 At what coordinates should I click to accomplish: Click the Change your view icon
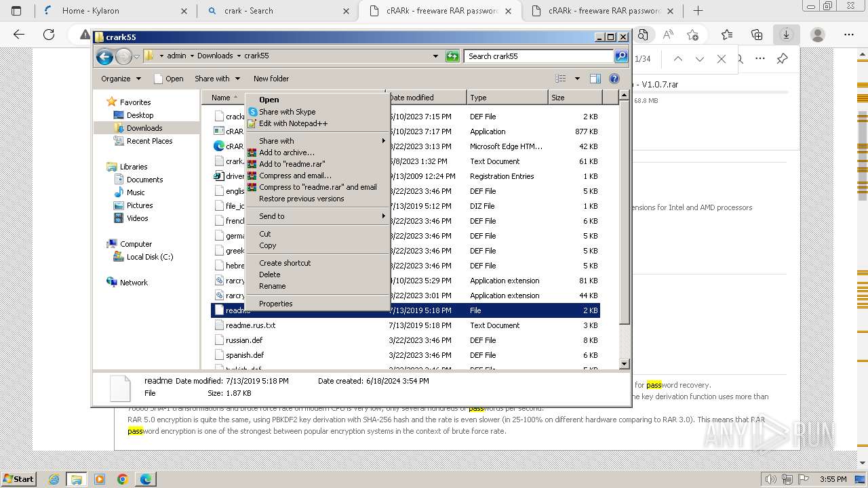(561, 79)
